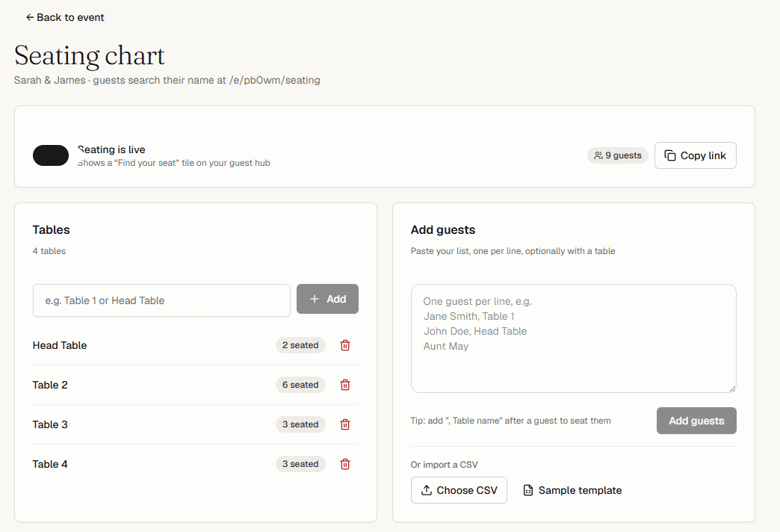Click the 9 guests badge
This screenshot has height=532, width=780.
(x=617, y=155)
